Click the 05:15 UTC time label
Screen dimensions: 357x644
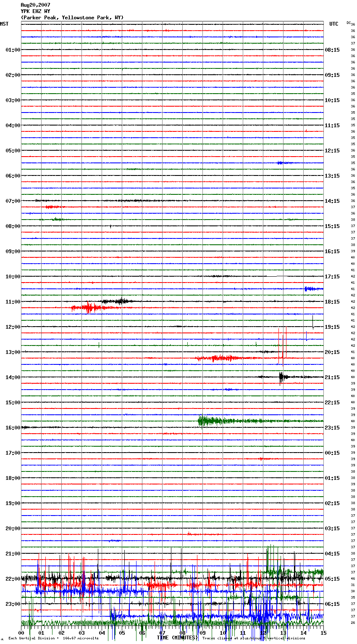point(332,579)
